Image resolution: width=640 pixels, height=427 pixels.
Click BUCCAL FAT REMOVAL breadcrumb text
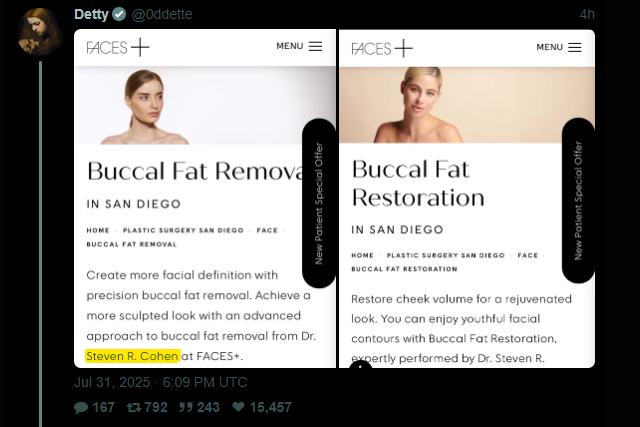tap(131, 244)
